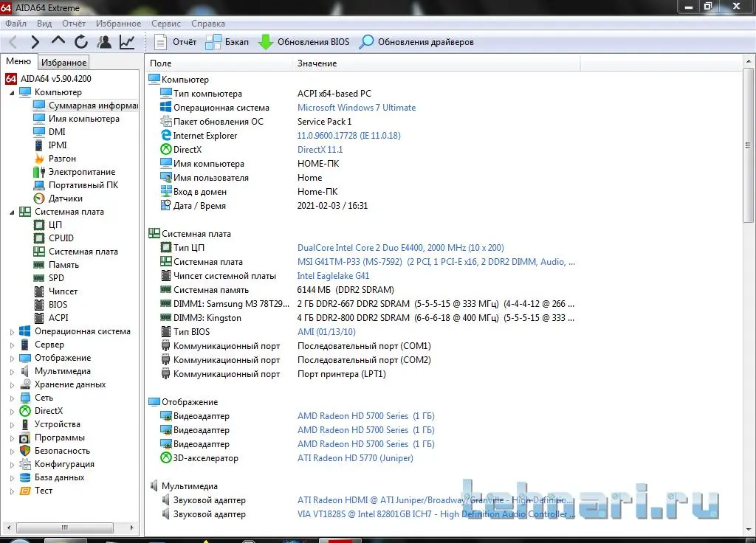
Task: Open the Отчёт menu in the menu bar
Action: click(x=74, y=24)
